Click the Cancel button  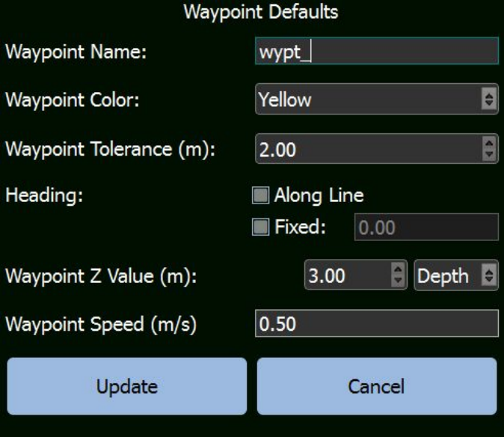[x=377, y=386]
